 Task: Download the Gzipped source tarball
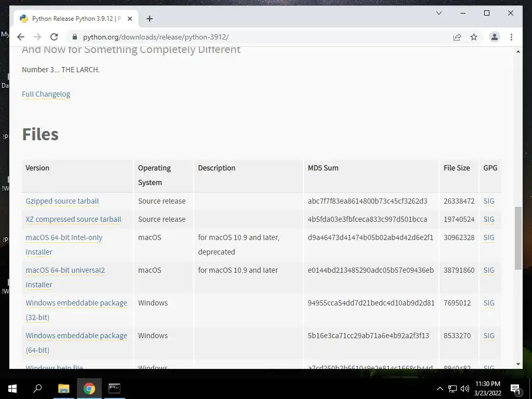click(62, 201)
